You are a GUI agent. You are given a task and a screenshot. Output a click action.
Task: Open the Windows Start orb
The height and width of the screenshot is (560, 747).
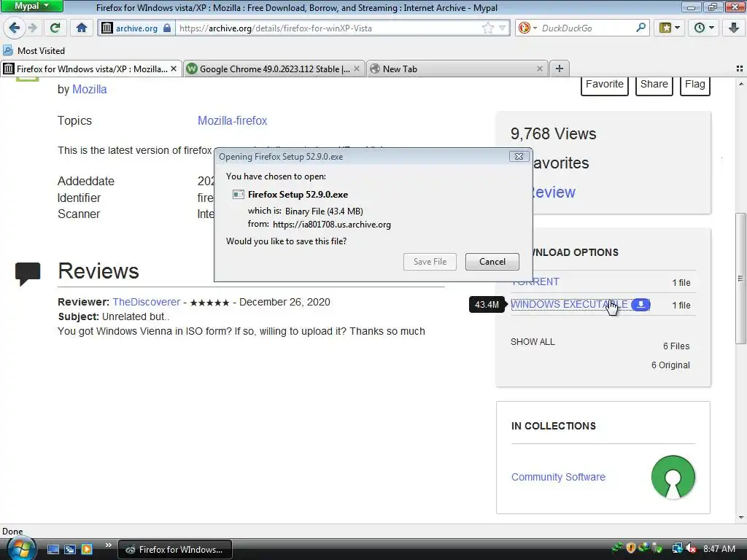click(x=21, y=548)
